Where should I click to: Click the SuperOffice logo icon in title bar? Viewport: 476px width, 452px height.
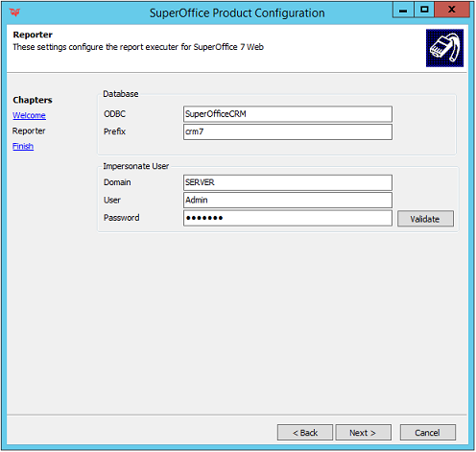[x=14, y=12]
